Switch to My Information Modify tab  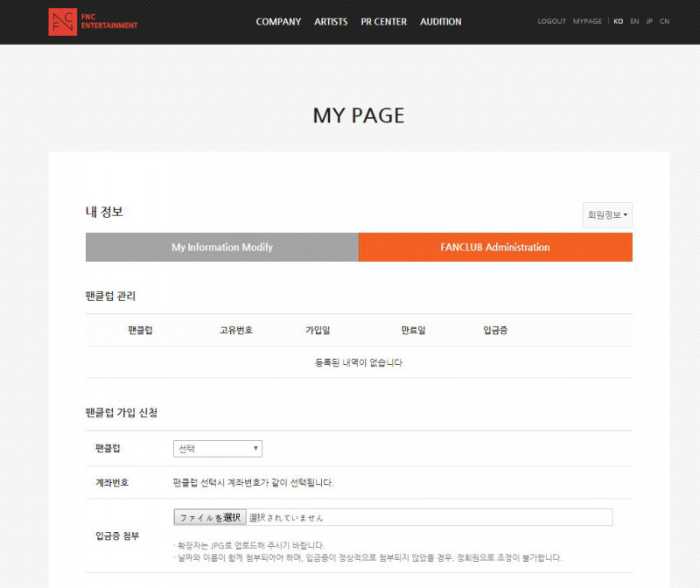click(222, 248)
